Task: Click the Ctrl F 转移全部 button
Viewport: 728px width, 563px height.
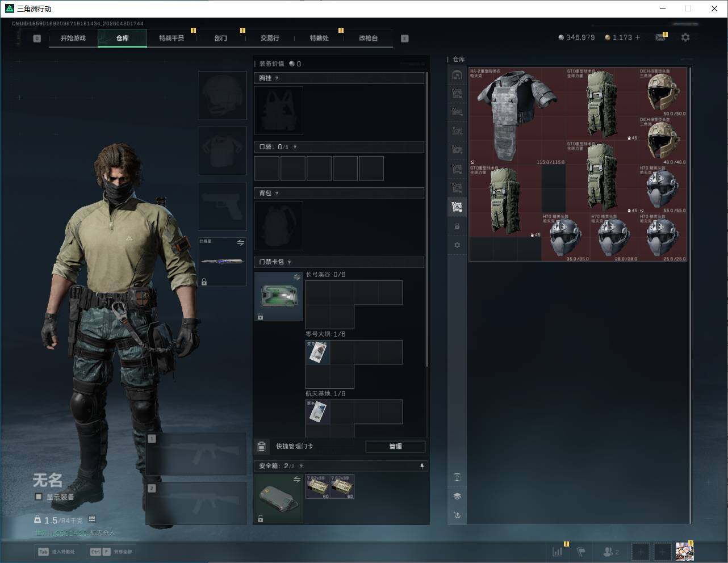Action: 111,552
